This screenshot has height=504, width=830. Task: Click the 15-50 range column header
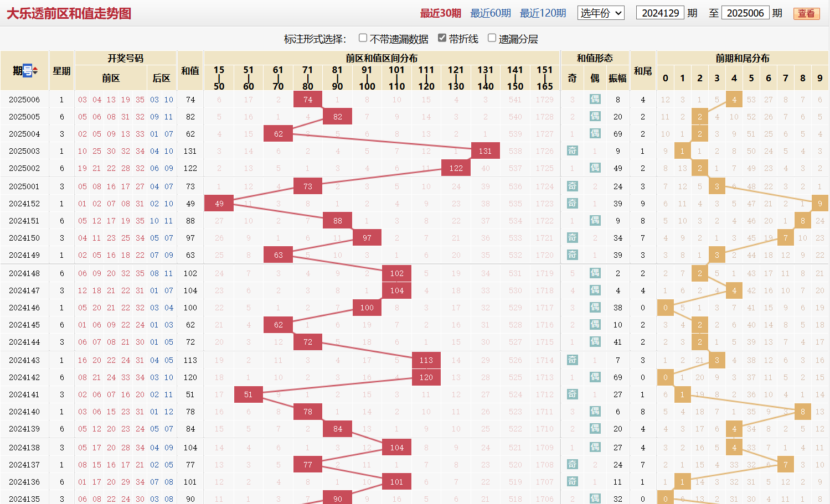[x=219, y=78]
